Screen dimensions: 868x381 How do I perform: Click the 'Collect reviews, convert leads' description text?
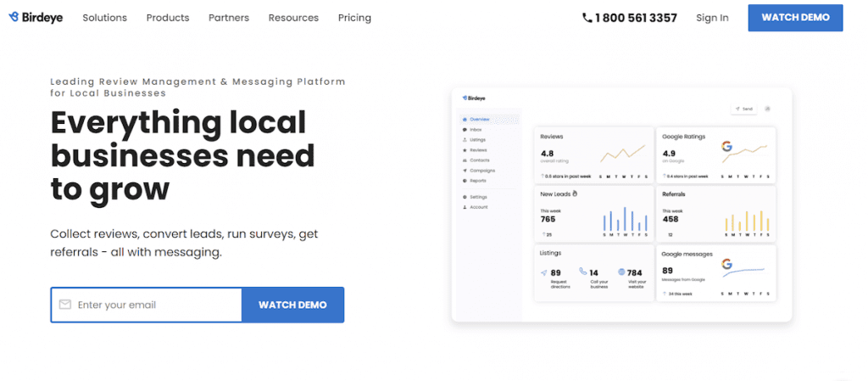pos(184,243)
